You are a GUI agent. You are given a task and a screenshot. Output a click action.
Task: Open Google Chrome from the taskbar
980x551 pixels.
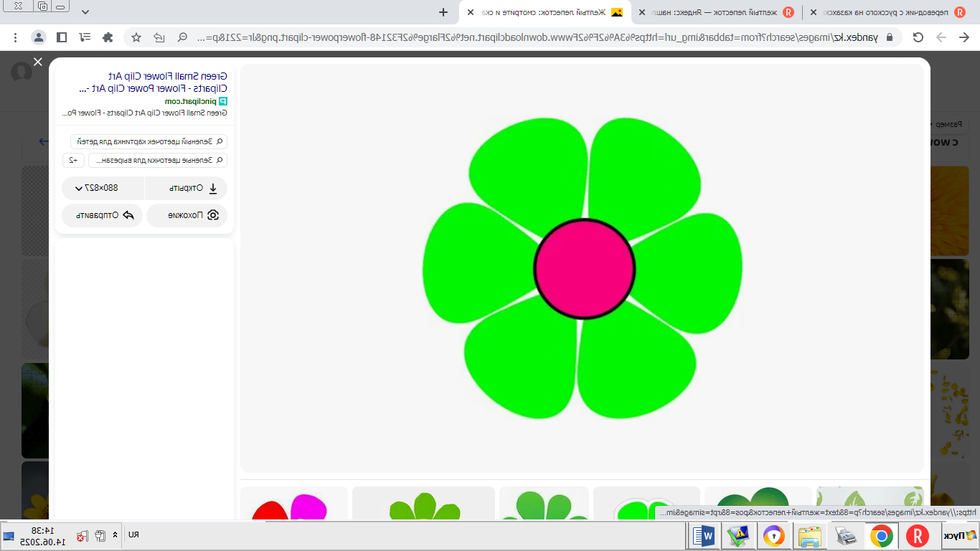pos(882,536)
